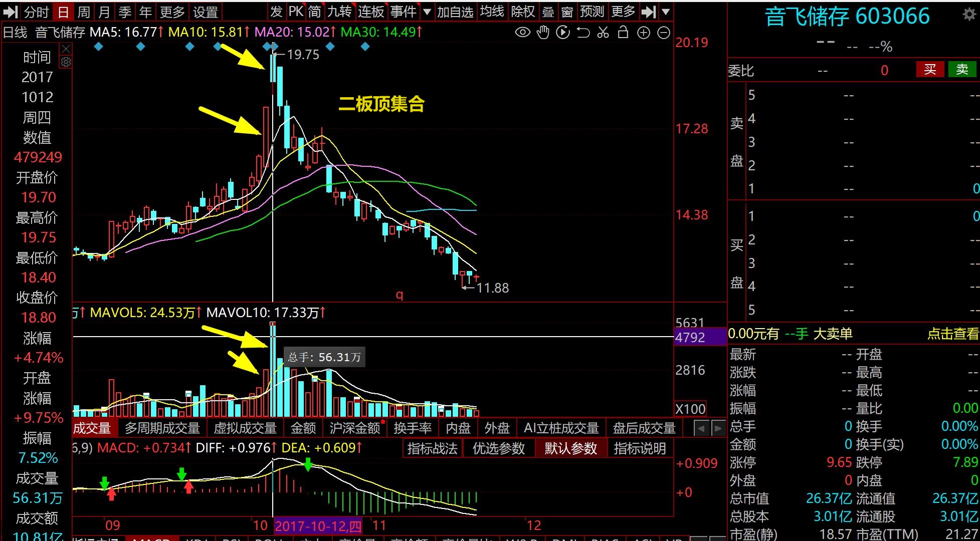Image resolution: width=980 pixels, height=541 pixels.
Task: Click the green 卖 sell button
Action: click(x=962, y=70)
